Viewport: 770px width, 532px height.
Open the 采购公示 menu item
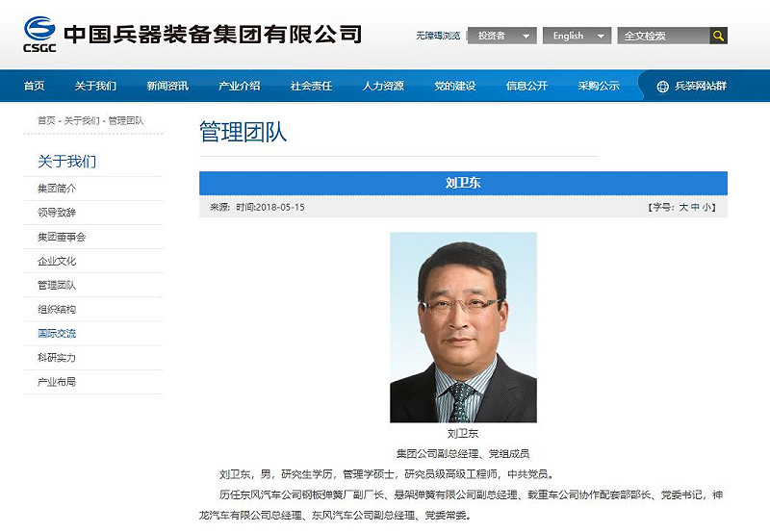pos(599,86)
